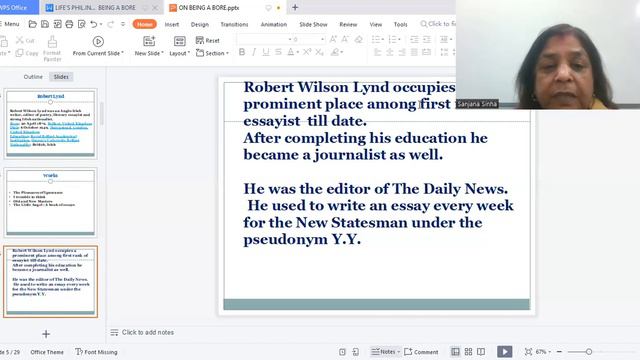Viewport: 640px width, 360px height.
Task: Toggle Italic formatting
Action: click(x=254, y=52)
